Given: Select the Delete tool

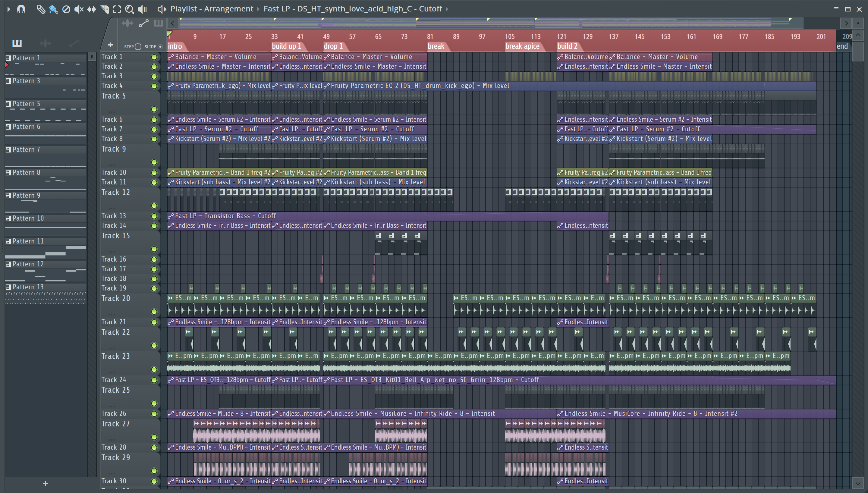Looking at the screenshot, I should click(x=66, y=9).
